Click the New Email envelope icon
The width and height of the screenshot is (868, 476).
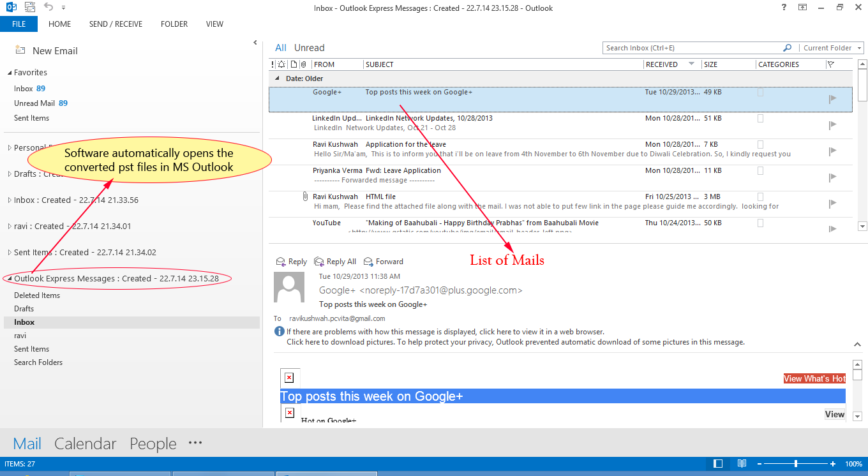[x=20, y=50]
